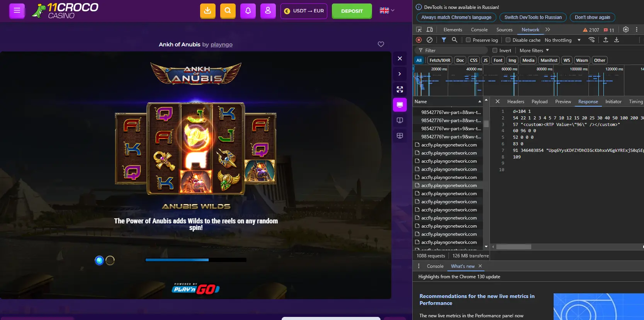The width and height of the screenshot is (644, 320).
Task: Open the USDT to EUR currency selector
Action: [x=304, y=11]
